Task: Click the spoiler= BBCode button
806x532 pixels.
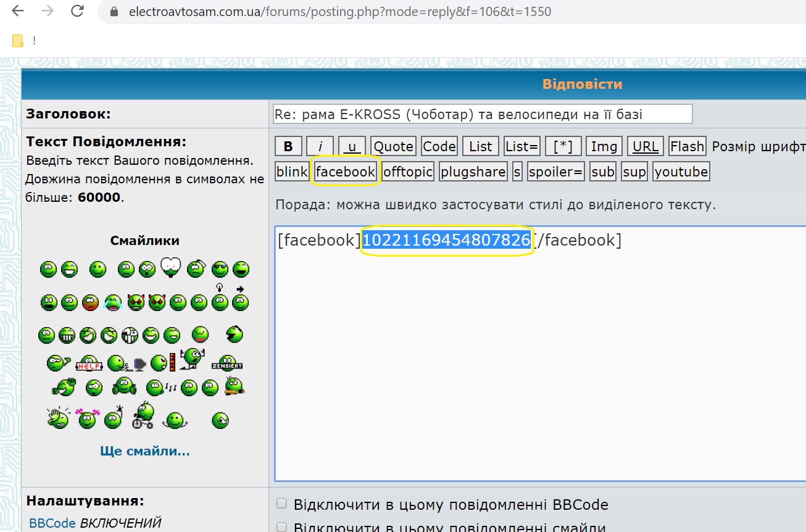Action: (555, 172)
